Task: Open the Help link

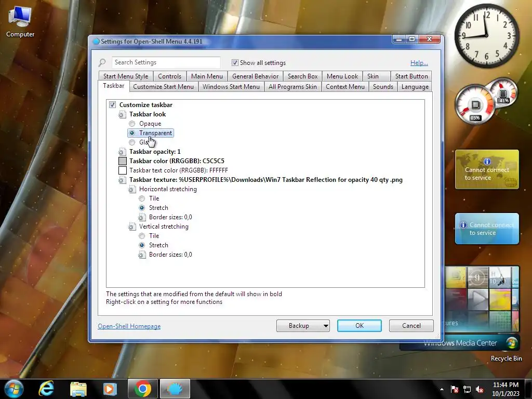Action: coord(419,63)
